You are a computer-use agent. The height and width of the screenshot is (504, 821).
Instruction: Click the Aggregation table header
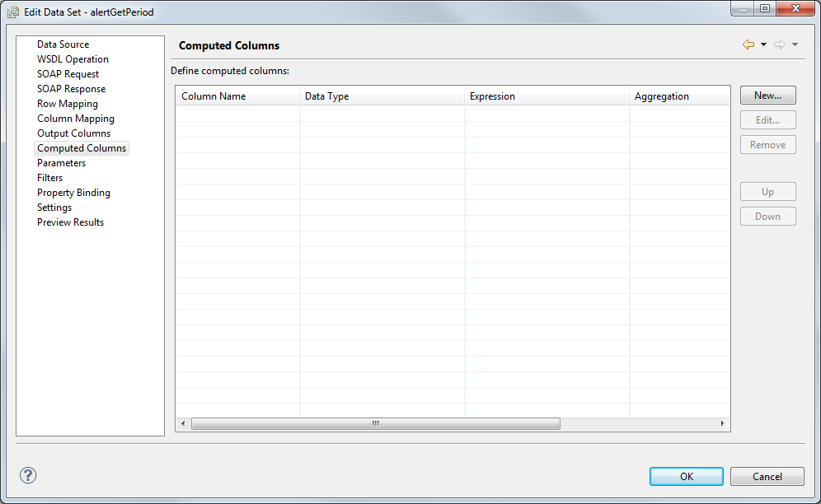click(679, 96)
